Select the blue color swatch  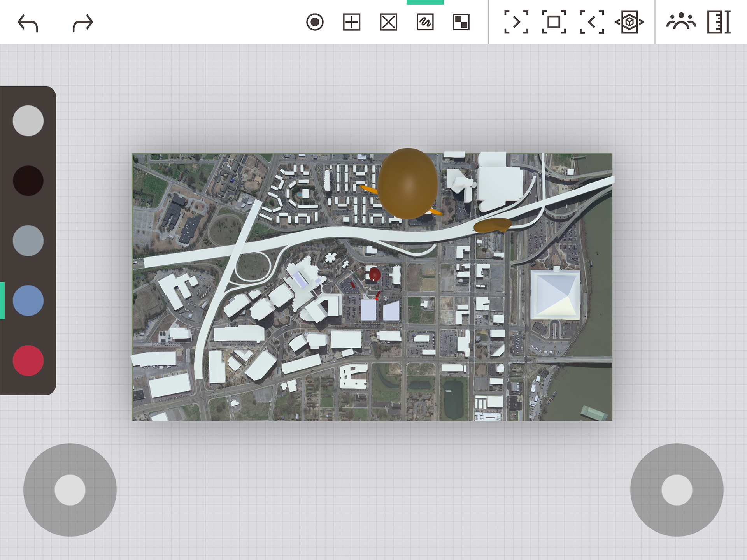pos(28,300)
